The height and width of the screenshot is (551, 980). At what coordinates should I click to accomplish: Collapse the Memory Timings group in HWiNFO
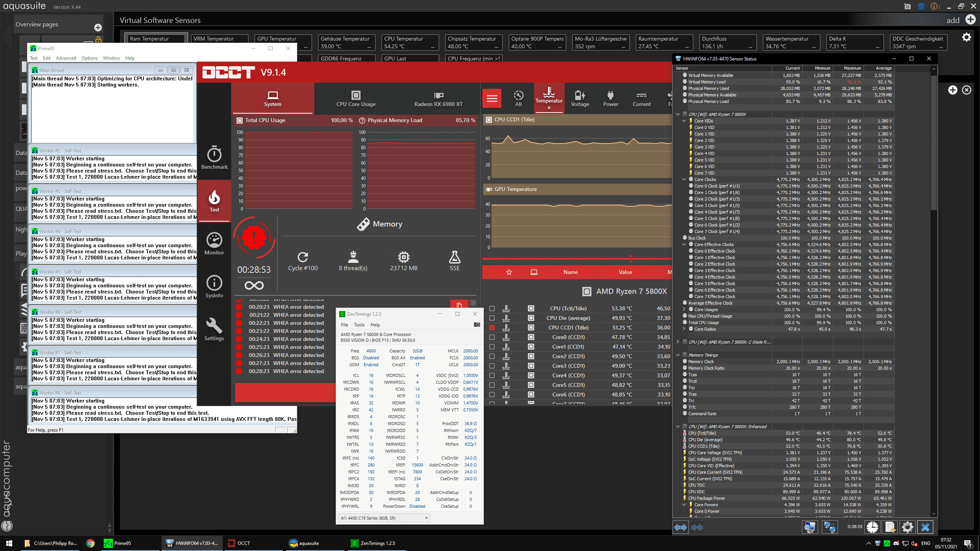click(x=678, y=355)
